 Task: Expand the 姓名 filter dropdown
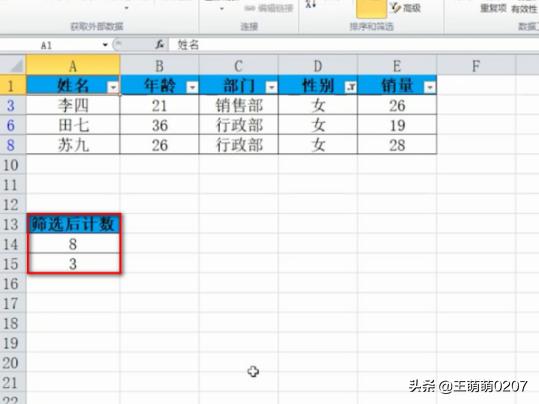coord(113,88)
